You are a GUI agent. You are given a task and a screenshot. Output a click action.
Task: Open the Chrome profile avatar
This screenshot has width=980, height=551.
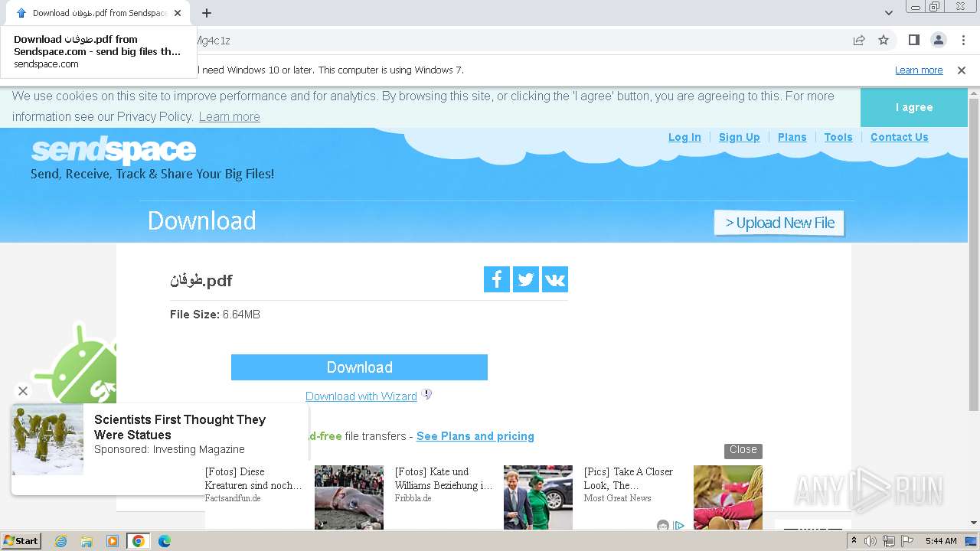pyautogui.click(x=939, y=40)
